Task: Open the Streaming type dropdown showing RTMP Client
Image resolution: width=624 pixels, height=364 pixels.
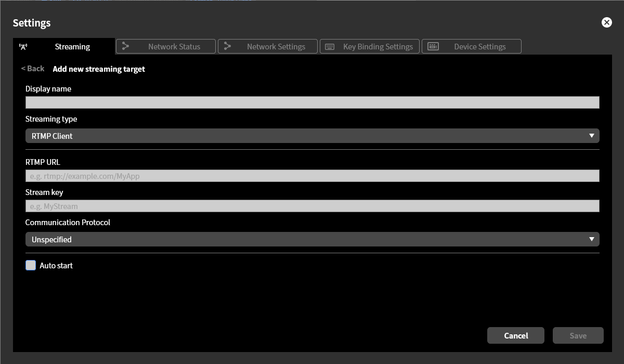Action: tap(312, 135)
